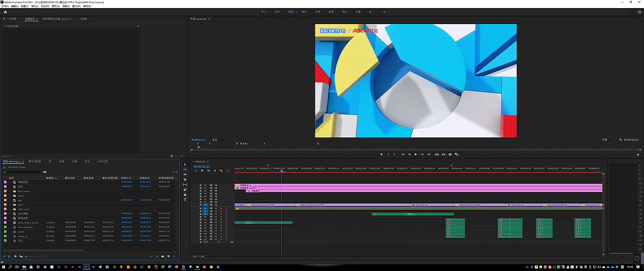This screenshot has height=271, width=644.
Task: Select the Ripple Edit tool
Action: [x=185, y=174]
